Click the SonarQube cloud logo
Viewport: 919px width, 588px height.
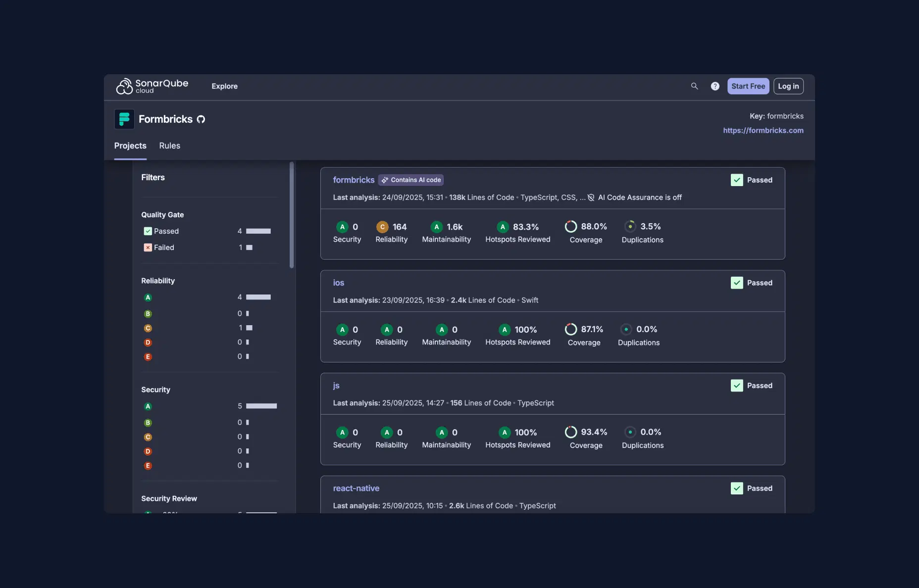click(152, 86)
